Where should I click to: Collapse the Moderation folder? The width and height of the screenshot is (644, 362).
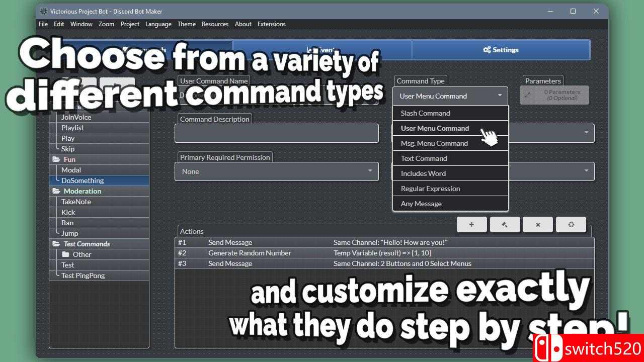point(56,191)
